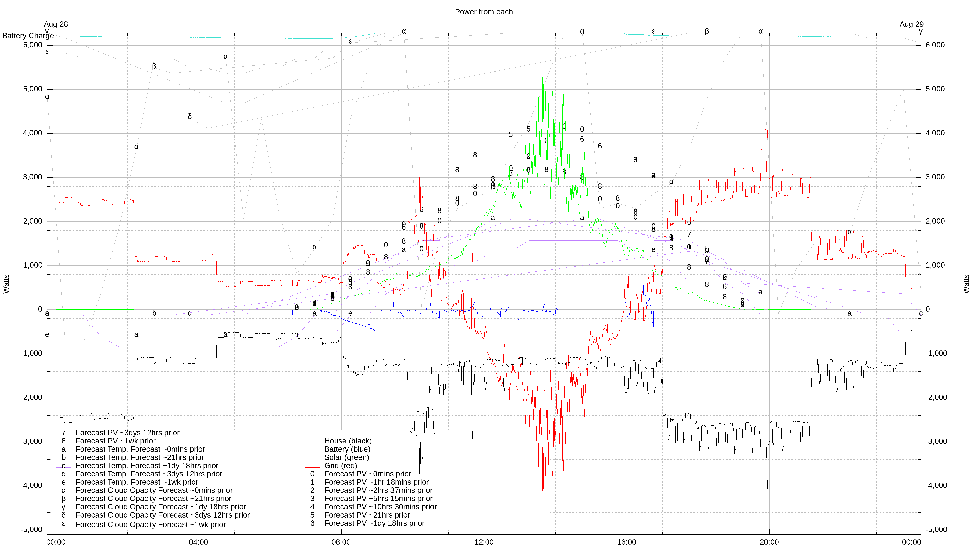Click the left axis 2,000 label
The image size is (980, 551).
[33, 221]
